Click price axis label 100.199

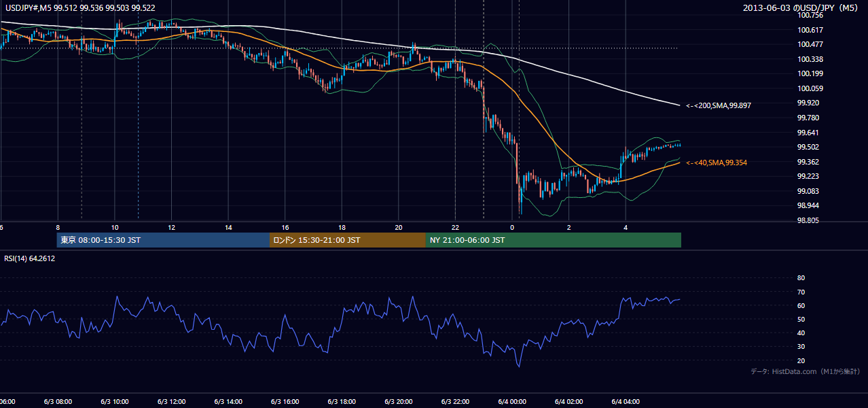click(810, 73)
